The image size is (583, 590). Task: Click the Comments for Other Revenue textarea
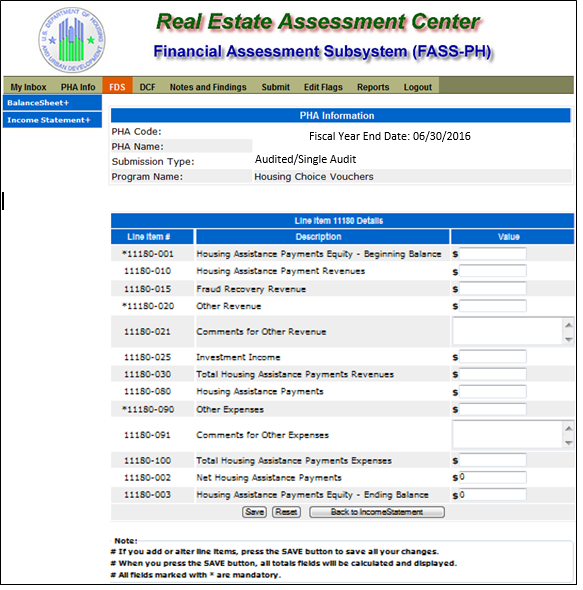(508, 331)
